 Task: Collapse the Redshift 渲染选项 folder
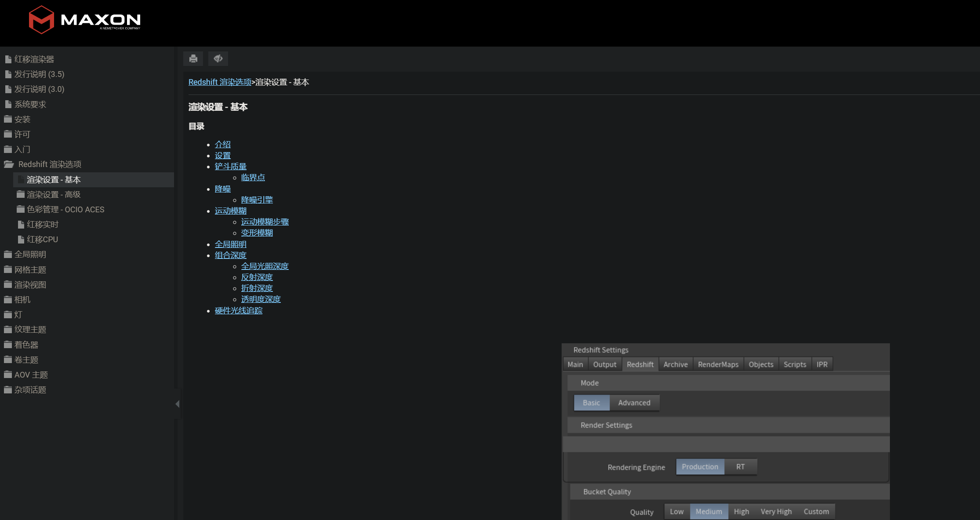point(50,164)
